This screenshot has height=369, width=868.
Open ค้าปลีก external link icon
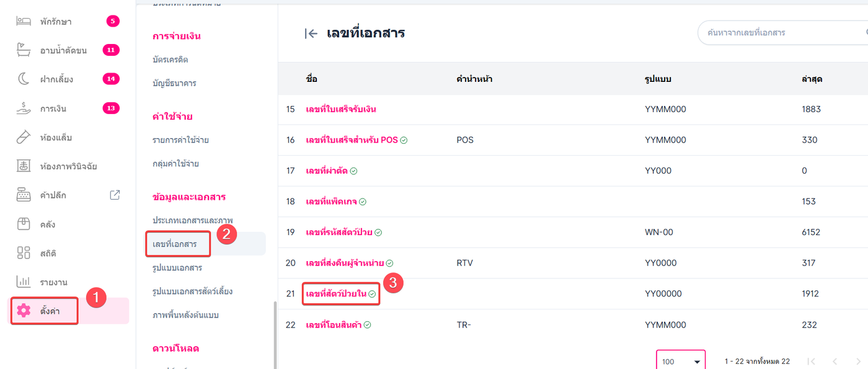115,195
